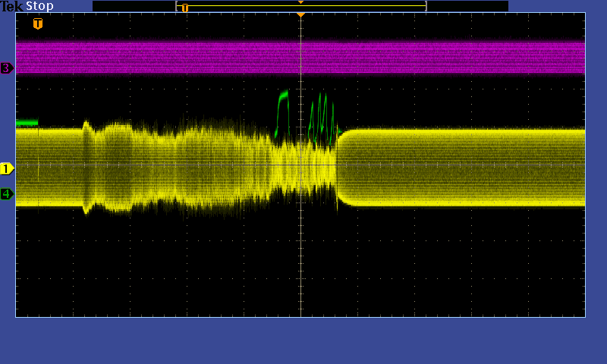Click the orange trigger triangle atop the graticule
607x364 pixels.
click(x=300, y=14)
